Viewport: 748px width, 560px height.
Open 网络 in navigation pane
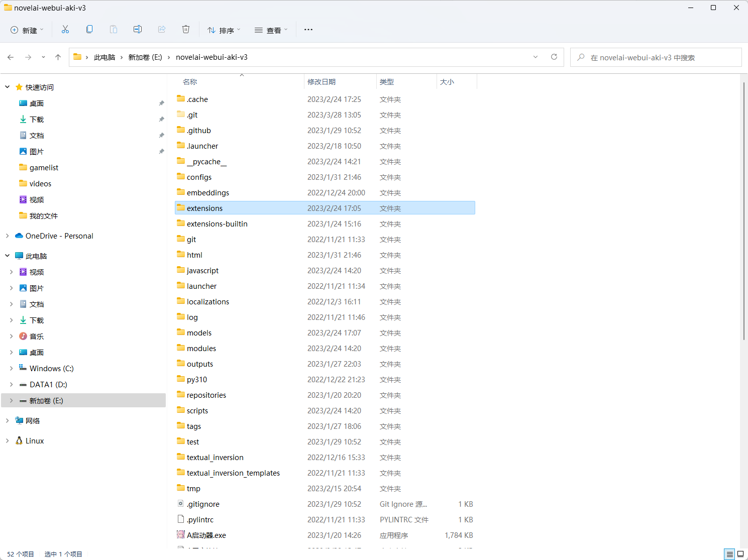coord(33,421)
